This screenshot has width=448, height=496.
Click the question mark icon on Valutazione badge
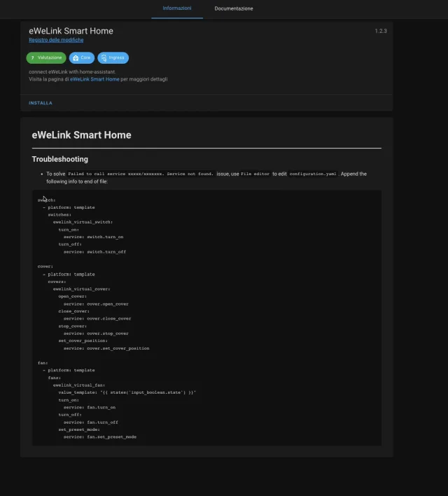point(33,58)
